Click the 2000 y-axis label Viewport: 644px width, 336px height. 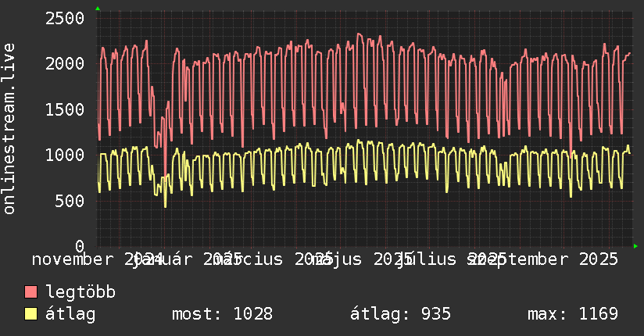[65, 63]
